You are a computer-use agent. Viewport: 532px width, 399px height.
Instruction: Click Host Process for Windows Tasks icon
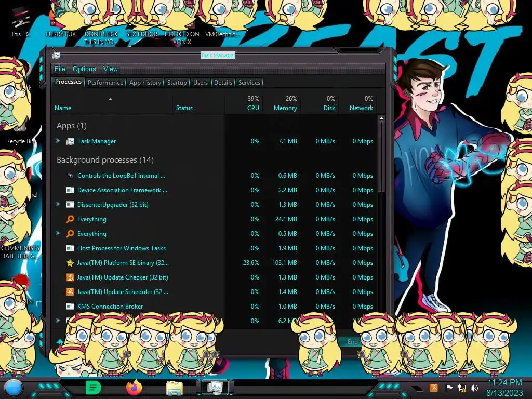tap(70, 248)
